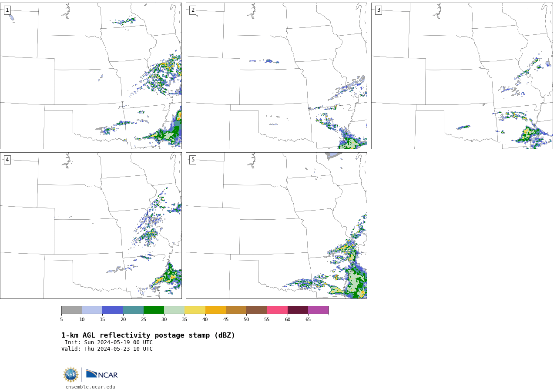Click the 'Init: Sun 2024-05-19 00 UTC' text
The width and height of the screenshot is (557, 392).
pos(109,342)
